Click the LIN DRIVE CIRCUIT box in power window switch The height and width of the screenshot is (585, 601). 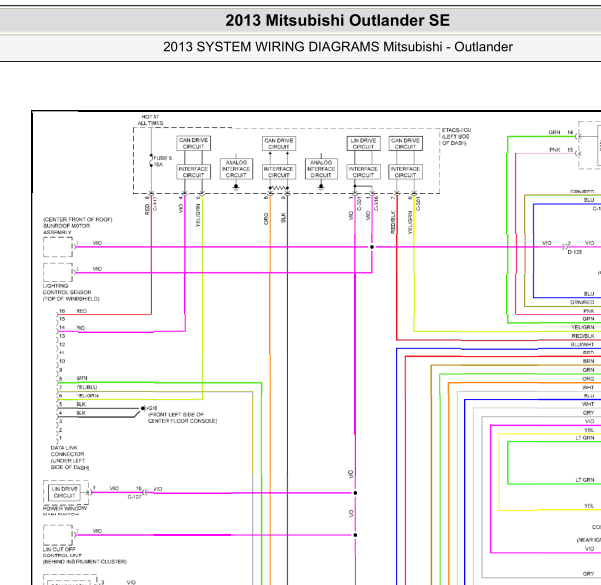64,492
